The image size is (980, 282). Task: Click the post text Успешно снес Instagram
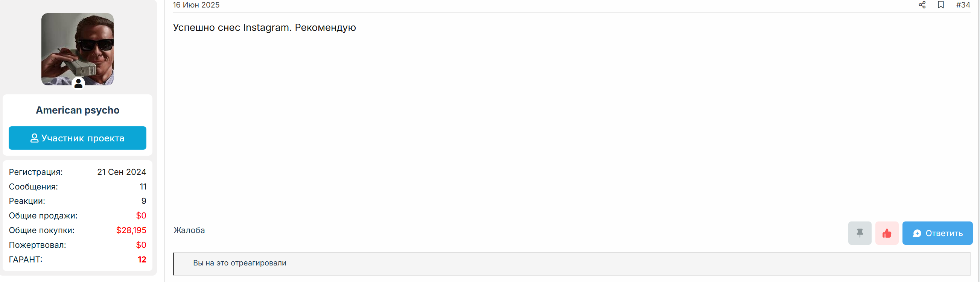click(x=233, y=27)
